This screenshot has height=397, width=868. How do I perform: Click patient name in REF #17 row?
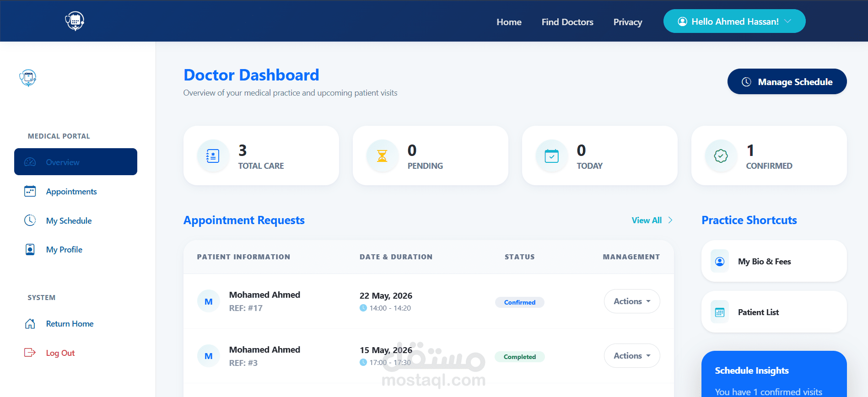pos(264,295)
